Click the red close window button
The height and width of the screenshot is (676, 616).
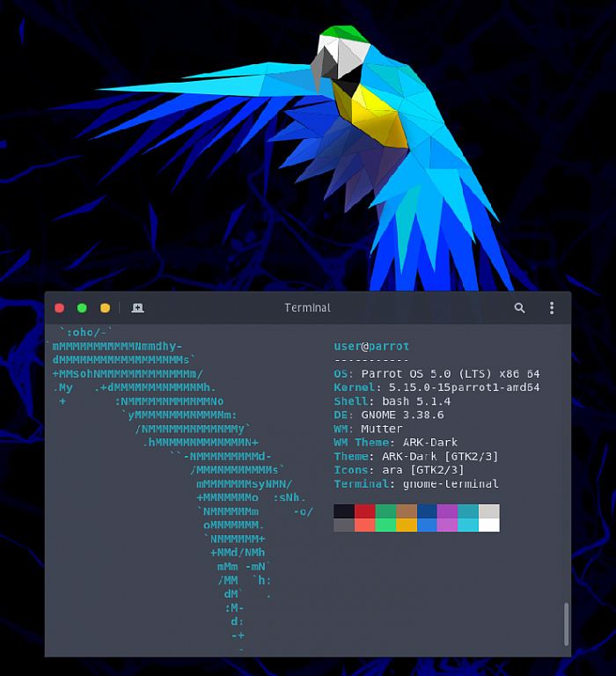pyautogui.click(x=60, y=308)
